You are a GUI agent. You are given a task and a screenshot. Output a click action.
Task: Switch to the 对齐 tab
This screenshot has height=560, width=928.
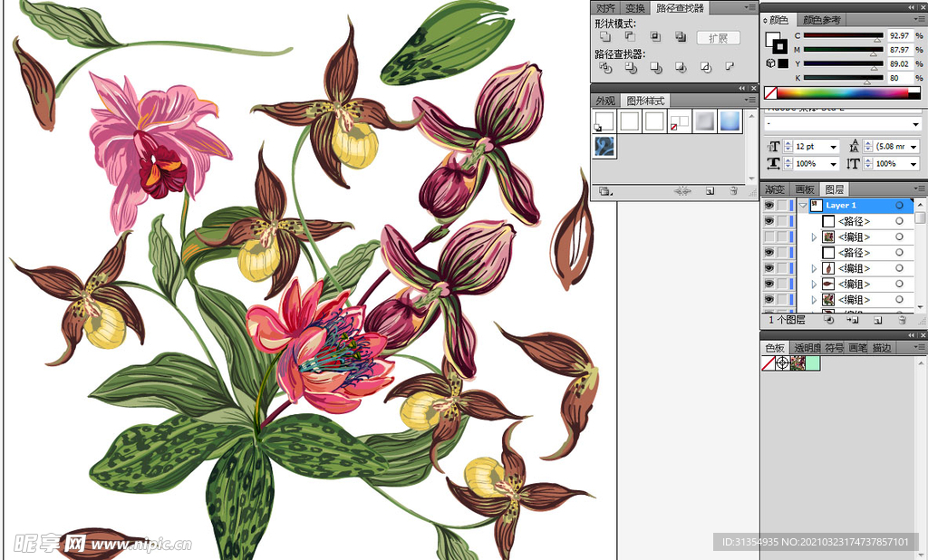point(605,7)
